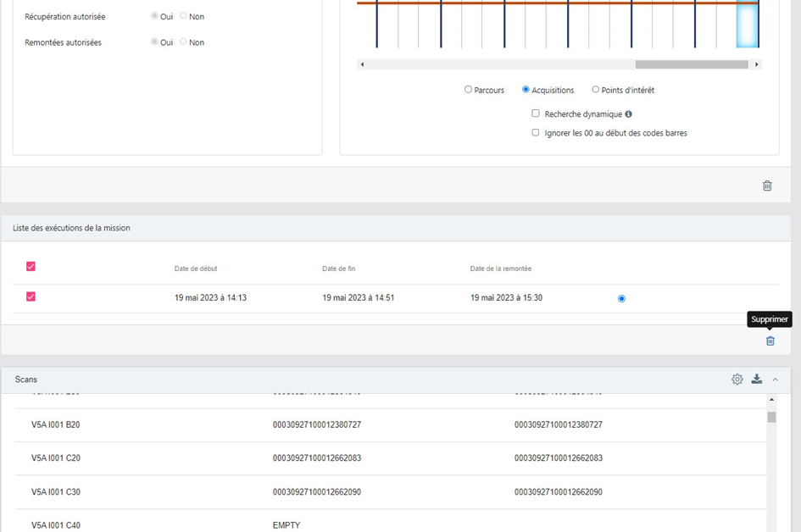Screen dimensions: 801x532
Task: Click the chart scrollbar right arrow
Action: [757, 64]
